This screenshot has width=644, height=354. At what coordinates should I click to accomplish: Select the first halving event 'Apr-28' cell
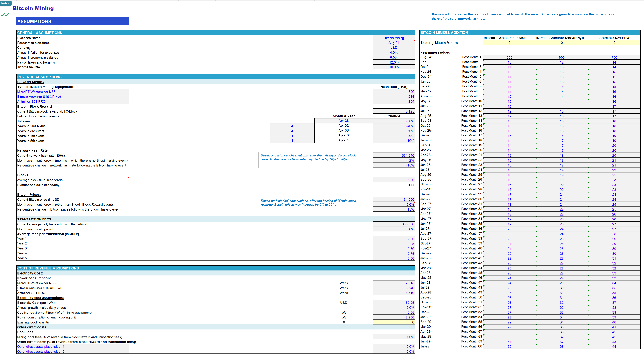[x=343, y=121]
